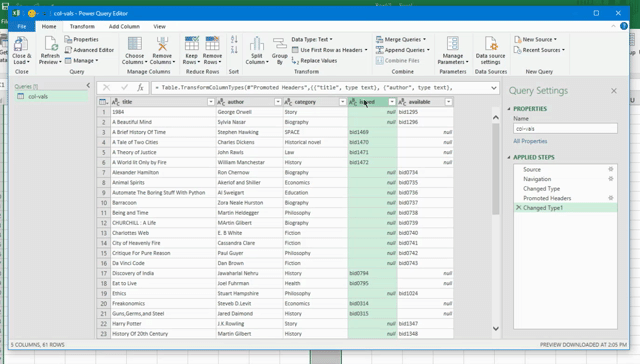Change the available column data type icon

coord(402,102)
